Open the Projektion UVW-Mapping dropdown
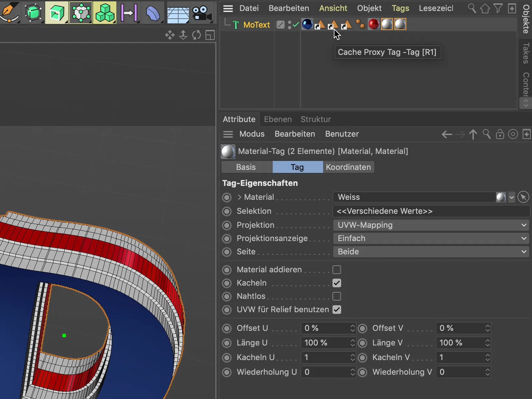The height and width of the screenshot is (399, 532). 431,225
